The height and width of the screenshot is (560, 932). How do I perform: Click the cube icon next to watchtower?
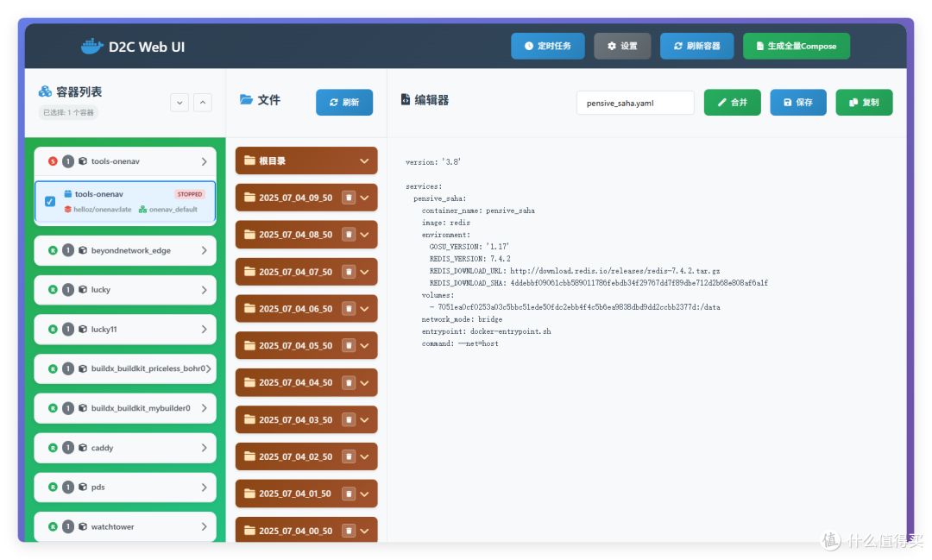83,526
